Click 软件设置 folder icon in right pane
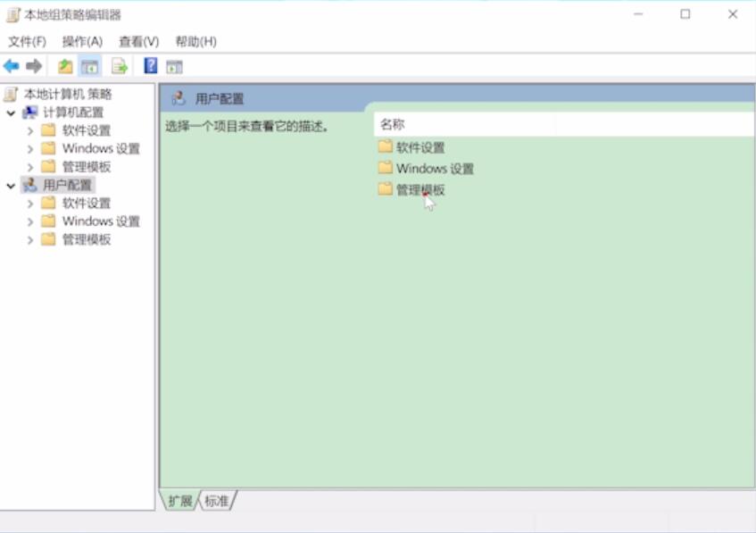Viewport: 756px width, 533px height. (386, 146)
